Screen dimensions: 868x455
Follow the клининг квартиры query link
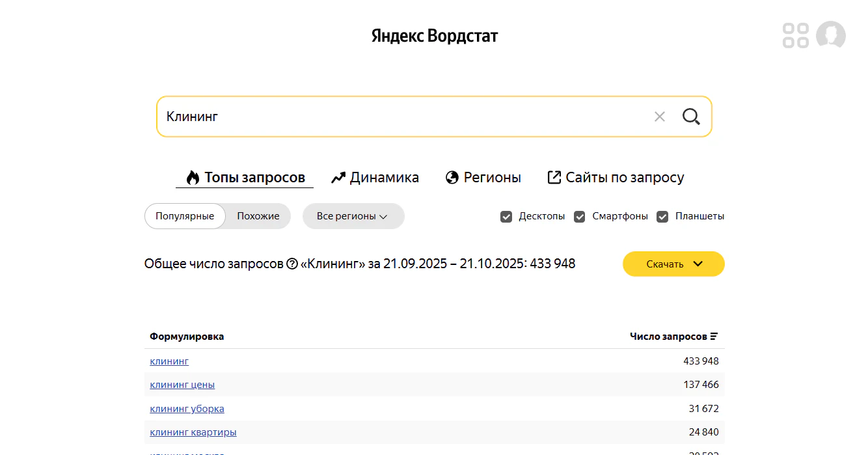point(193,432)
